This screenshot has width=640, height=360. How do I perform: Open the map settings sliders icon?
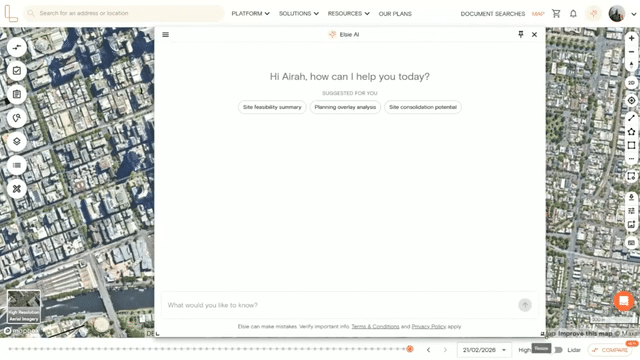pyautogui.click(x=631, y=211)
